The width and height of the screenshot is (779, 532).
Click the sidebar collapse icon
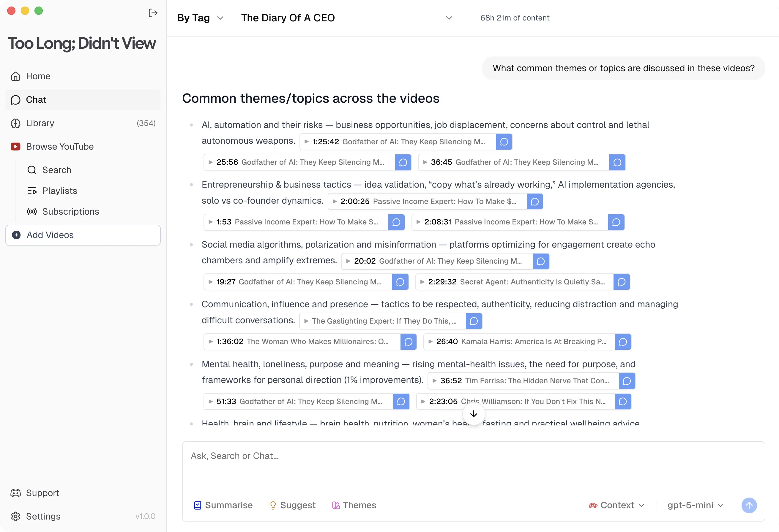tap(153, 13)
